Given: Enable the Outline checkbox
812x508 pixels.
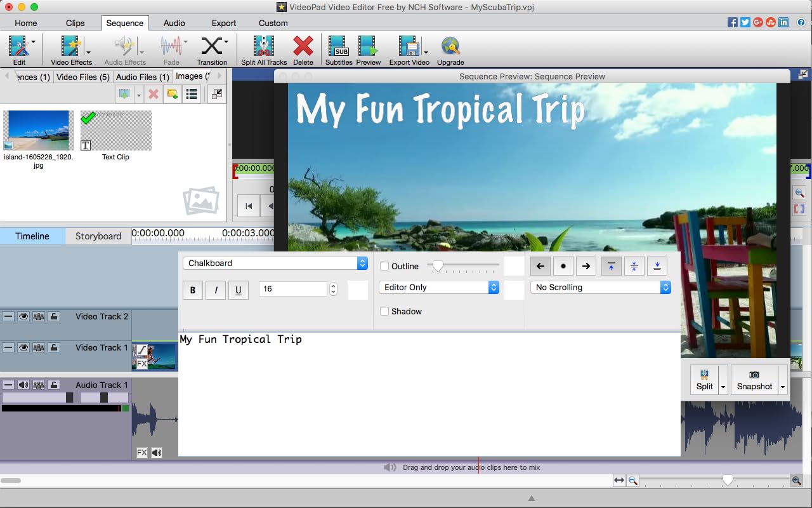Looking at the screenshot, I should pyautogui.click(x=384, y=266).
